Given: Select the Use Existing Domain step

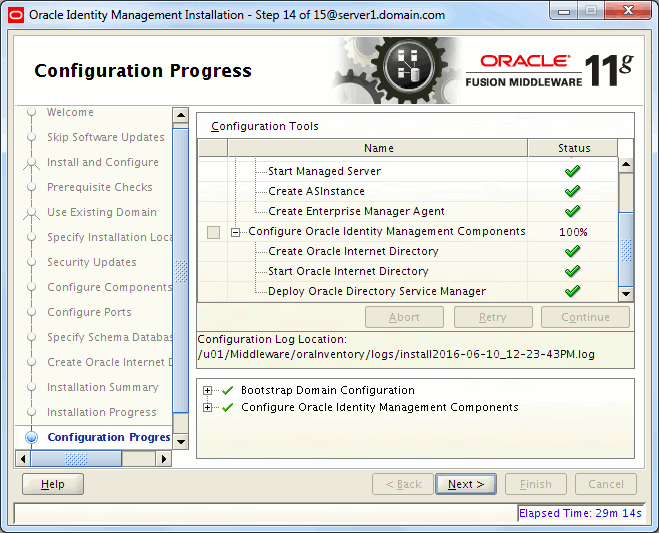Looking at the screenshot, I should click(102, 212).
